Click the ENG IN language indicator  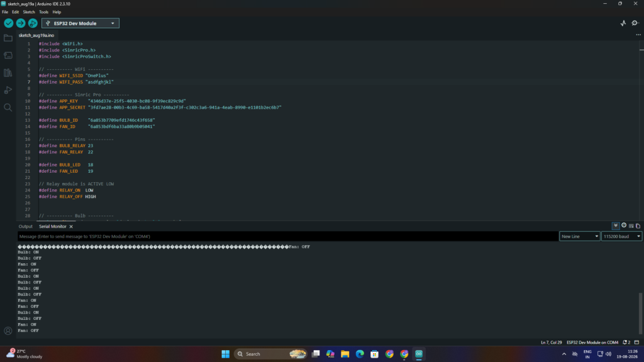587,354
